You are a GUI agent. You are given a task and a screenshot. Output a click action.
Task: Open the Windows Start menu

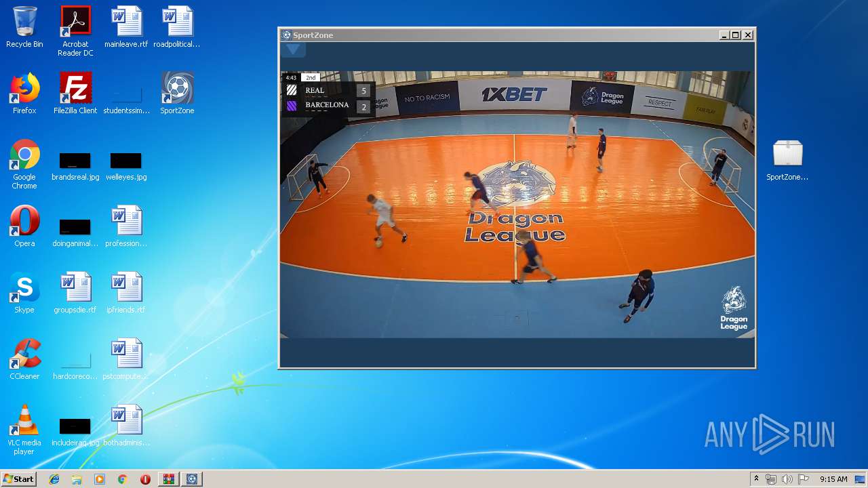[x=18, y=479]
